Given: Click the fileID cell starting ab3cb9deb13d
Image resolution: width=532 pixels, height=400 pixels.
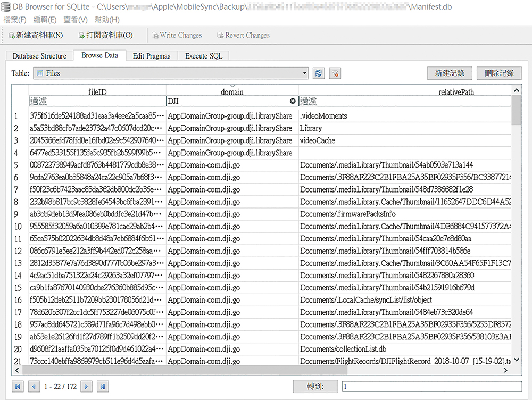Looking at the screenshot, I should click(x=97, y=214).
